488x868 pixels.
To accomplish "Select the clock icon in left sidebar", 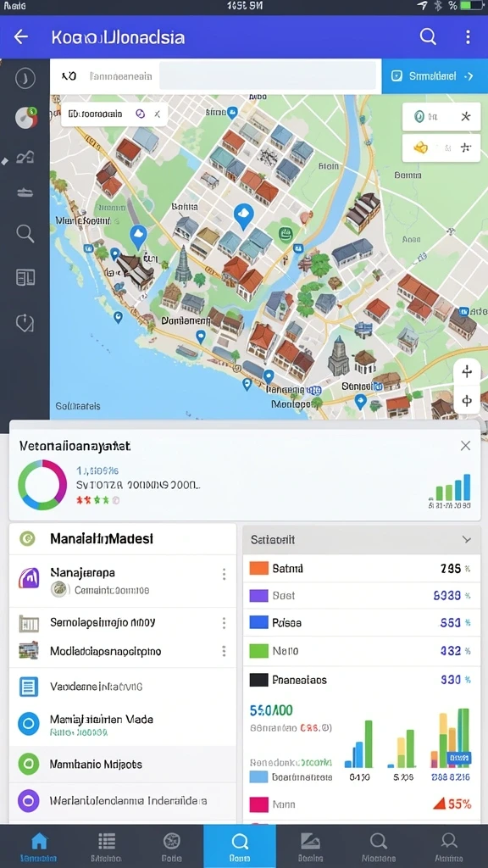I will pos(25,78).
